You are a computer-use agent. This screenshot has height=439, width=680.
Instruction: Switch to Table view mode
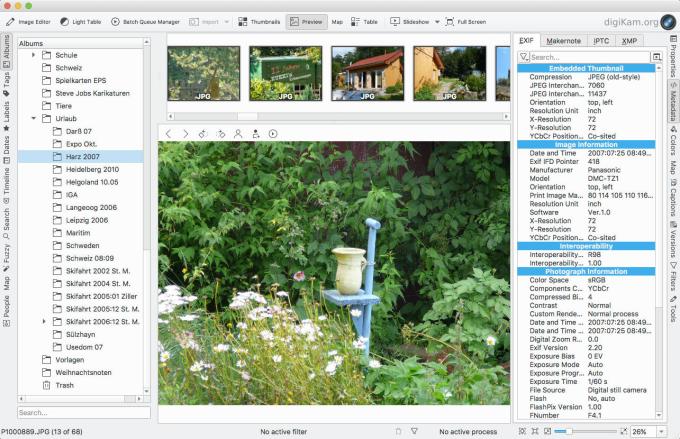pyautogui.click(x=364, y=22)
